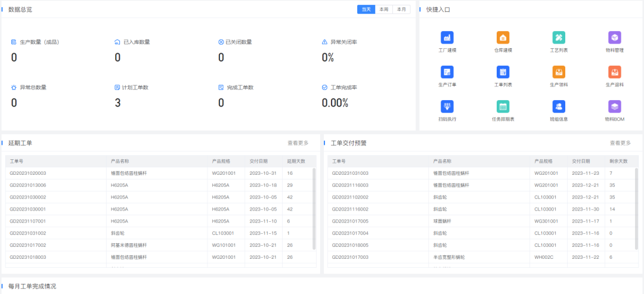Click product name 球面蜗杆
644x294 pixels.
click(x=442, y=221)
